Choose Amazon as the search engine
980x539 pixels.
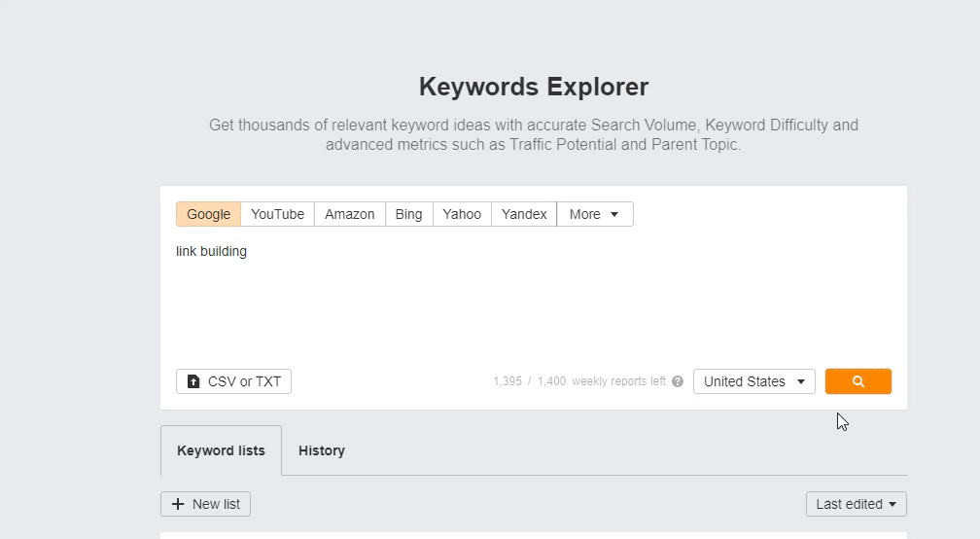(350, 214)
